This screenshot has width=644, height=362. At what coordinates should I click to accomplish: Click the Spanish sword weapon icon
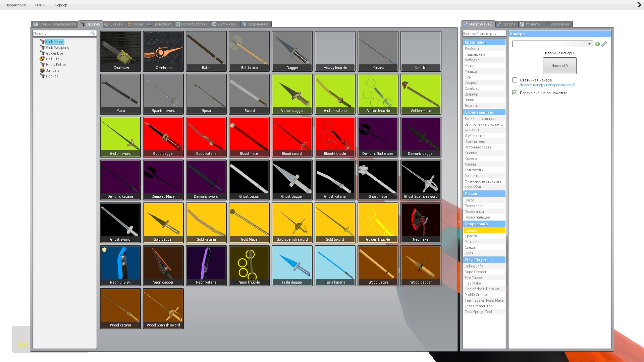(163, 94)
